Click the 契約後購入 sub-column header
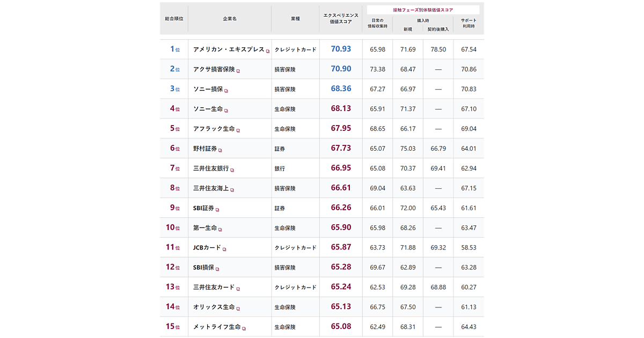This screenshot has height=338, width=644. pos(438,29)
